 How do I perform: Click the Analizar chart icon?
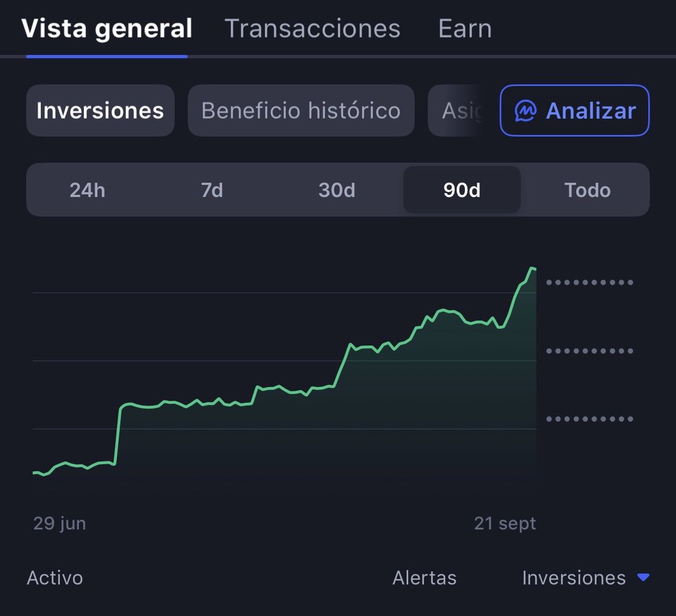pos(526,111)
